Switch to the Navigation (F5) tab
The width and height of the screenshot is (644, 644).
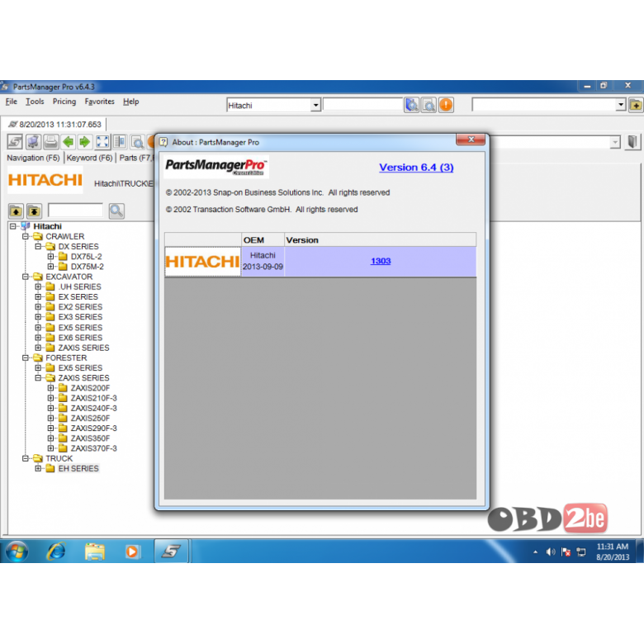point(33,158)
